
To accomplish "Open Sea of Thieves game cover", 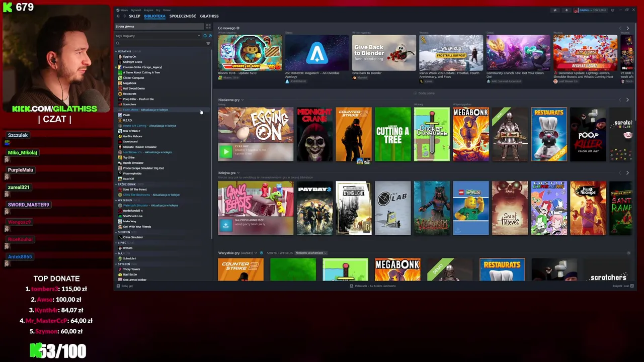I will pos(510,208).
